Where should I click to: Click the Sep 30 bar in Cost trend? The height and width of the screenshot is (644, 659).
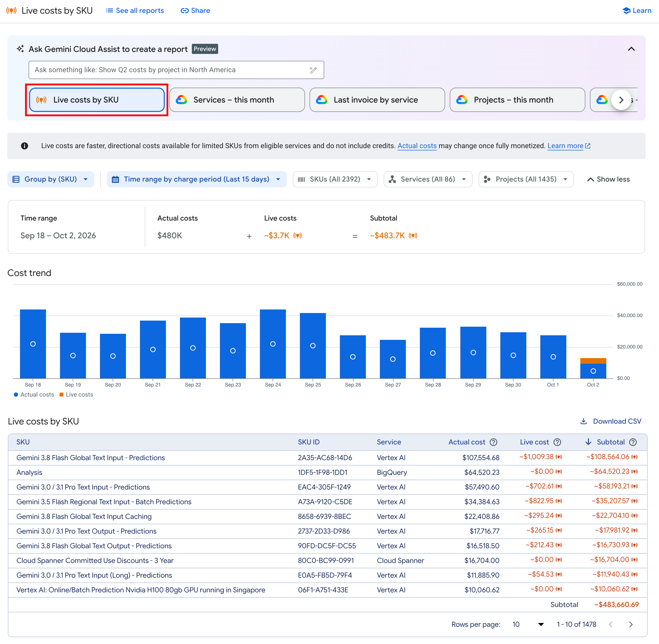[x=513, y=355]
